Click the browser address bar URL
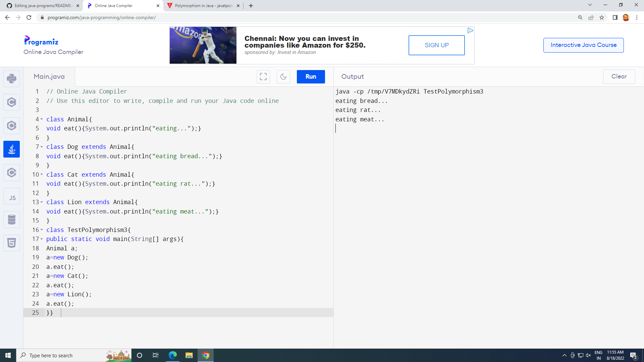644x362 pixels. (101, 17)
